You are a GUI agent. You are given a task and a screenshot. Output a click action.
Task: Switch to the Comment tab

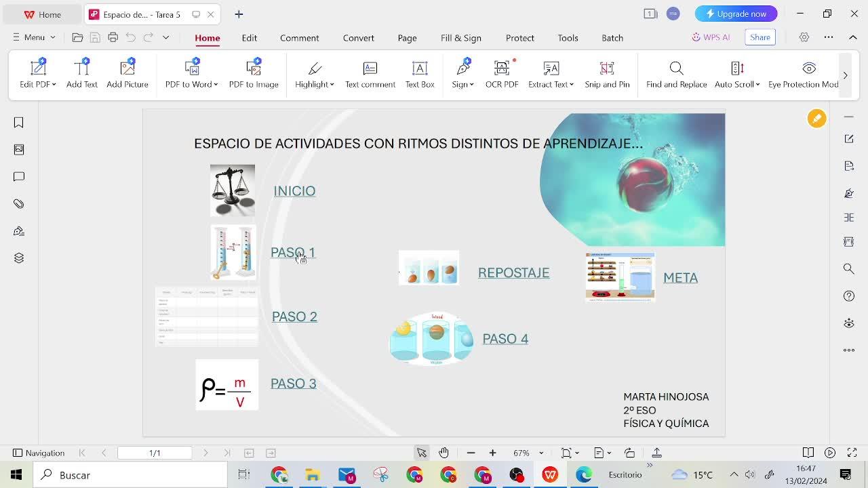[299, 38]
